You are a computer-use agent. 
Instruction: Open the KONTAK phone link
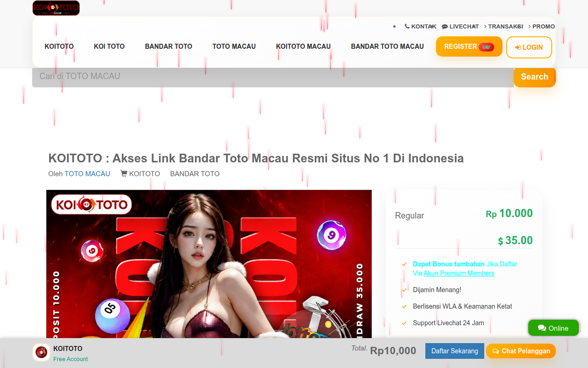click(x=420, y=27)
